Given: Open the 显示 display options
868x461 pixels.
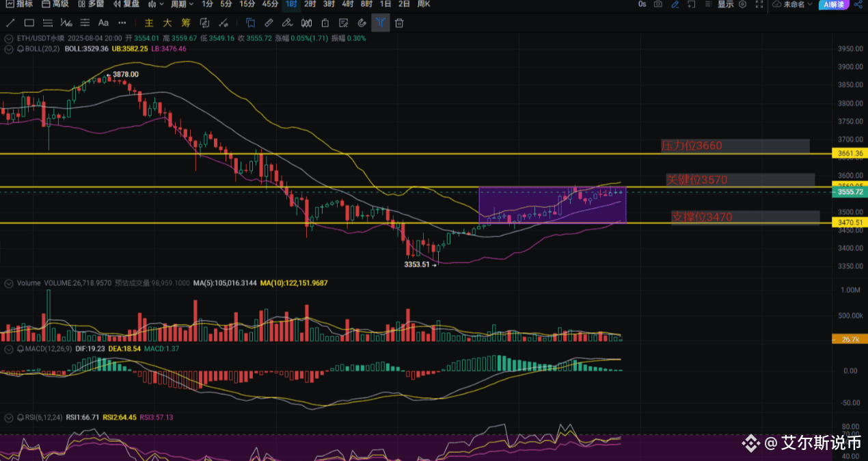Looking at the screenshot, I should [726, 4].
